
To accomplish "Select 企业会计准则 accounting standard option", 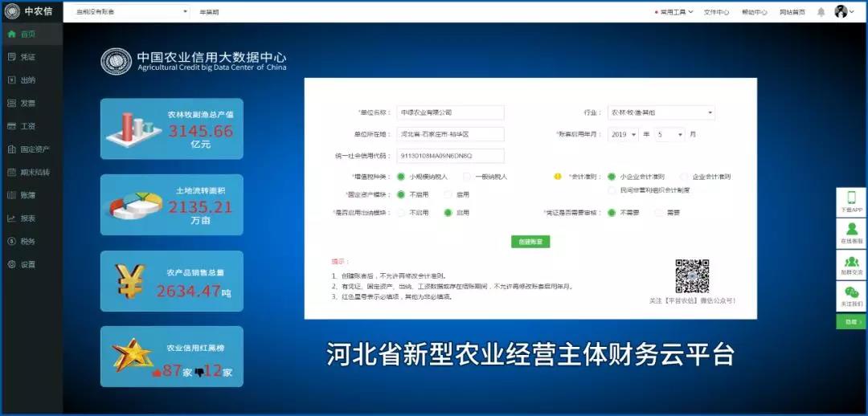I will coord(684,177).
